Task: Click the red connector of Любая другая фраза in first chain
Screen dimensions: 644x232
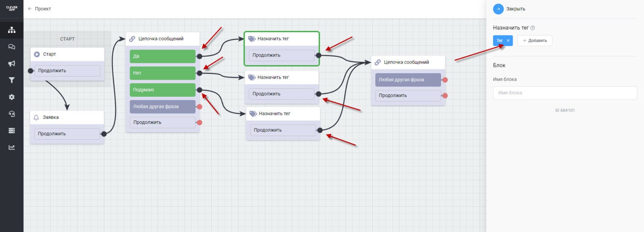Action: [x=199, y=107]
